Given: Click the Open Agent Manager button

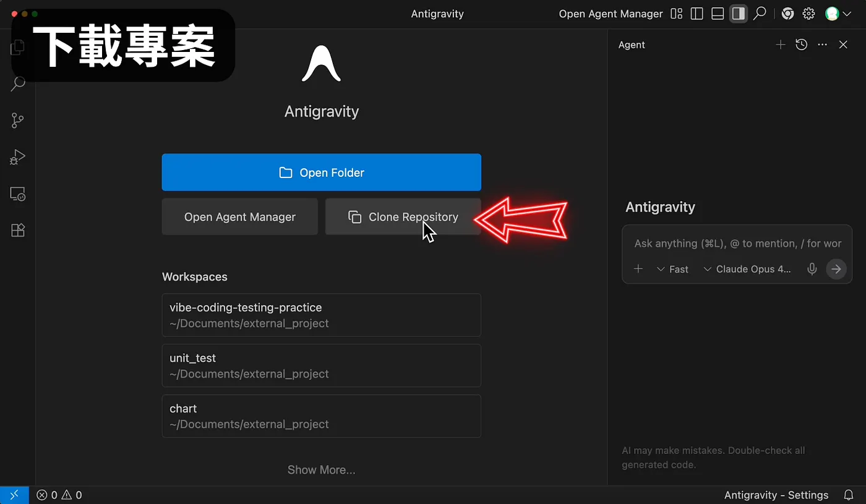Looking at the screenshot, I should pyautogui.click(x=240, y=217).
